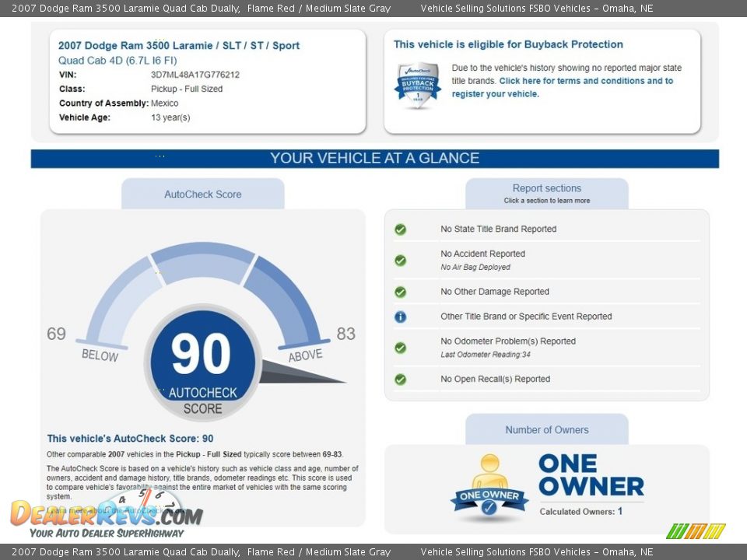Select the AutoCheck Score panel header
This screenshot has width=747, height=560.
203,194
